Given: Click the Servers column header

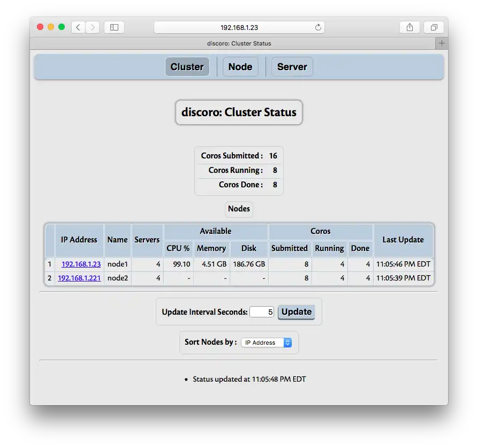Looking at the screenshot, I should click(147, 240).
